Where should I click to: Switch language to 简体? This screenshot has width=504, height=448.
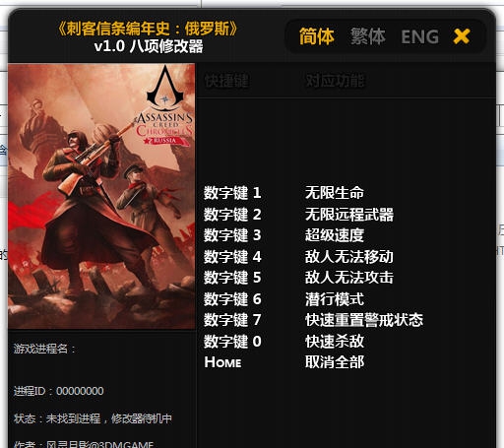pyautogui.click(x=317, y=36)
